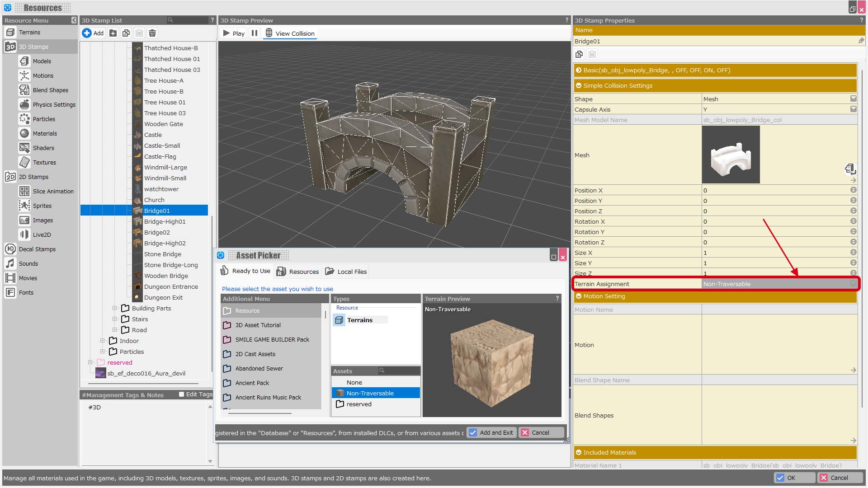Click Add and Exit in Asset Picker

coord(491,432)
